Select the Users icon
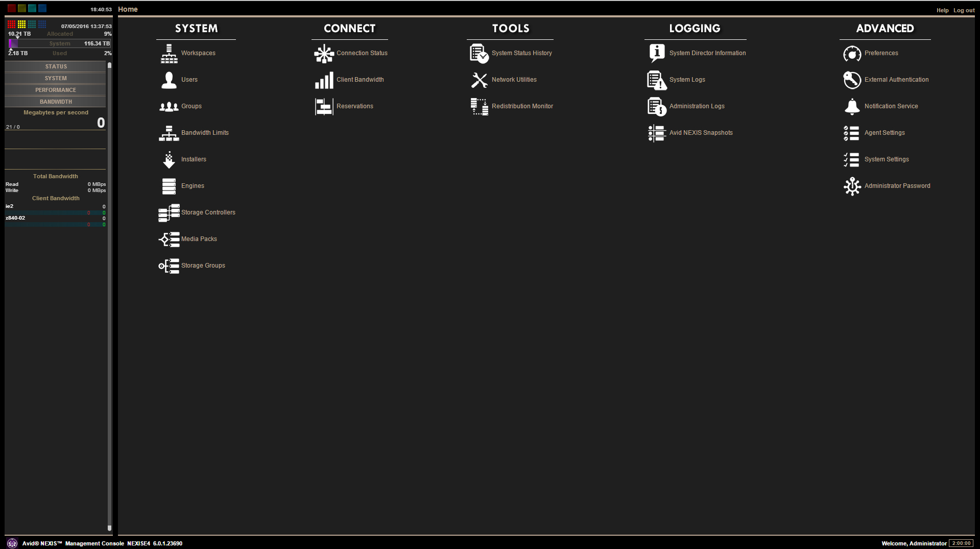980x549 pixels. [169, 80]
